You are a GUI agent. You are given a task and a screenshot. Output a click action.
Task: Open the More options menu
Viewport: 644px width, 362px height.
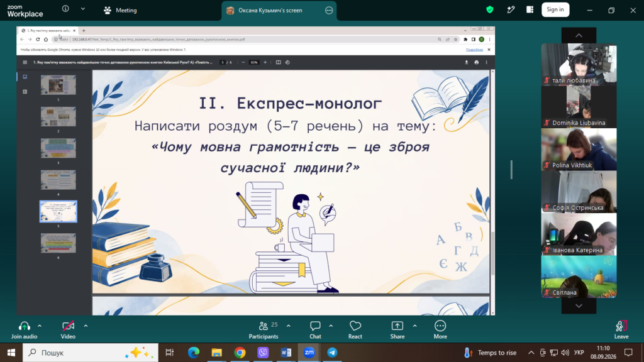click(x=440, y=330)
